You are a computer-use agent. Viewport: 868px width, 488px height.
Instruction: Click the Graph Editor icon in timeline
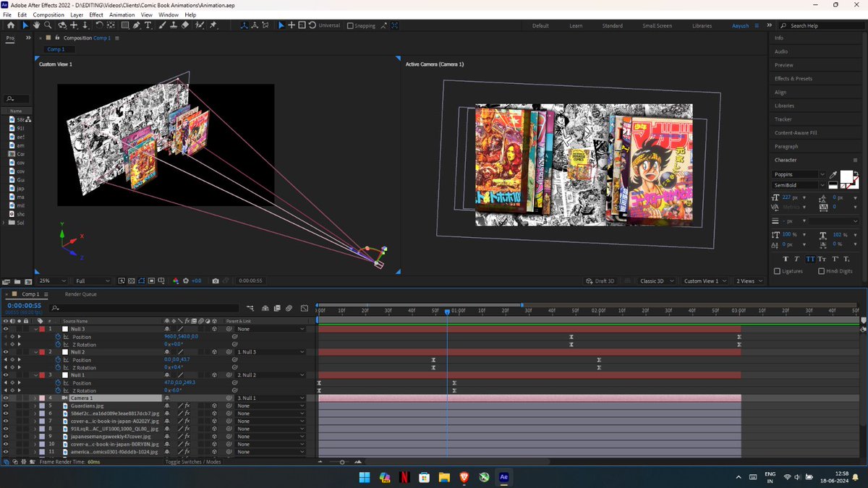(304, 308)
